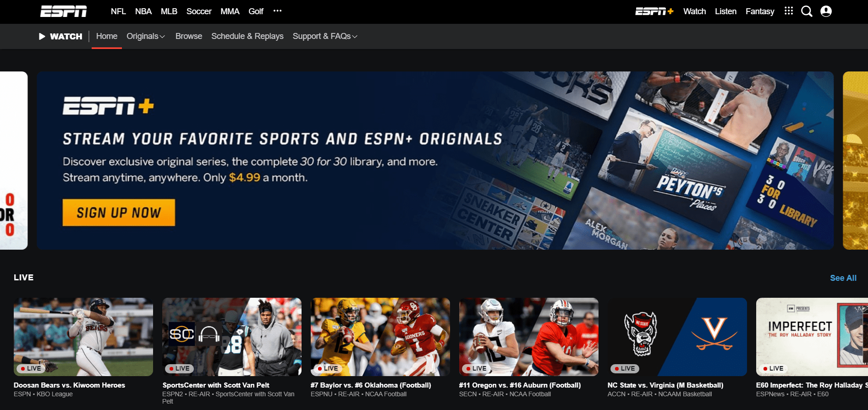Click the title #7 Baylor vs. #6 Oklahoma (Football)
The width and height of the screenshot is (868, 410).
[371, 385]
